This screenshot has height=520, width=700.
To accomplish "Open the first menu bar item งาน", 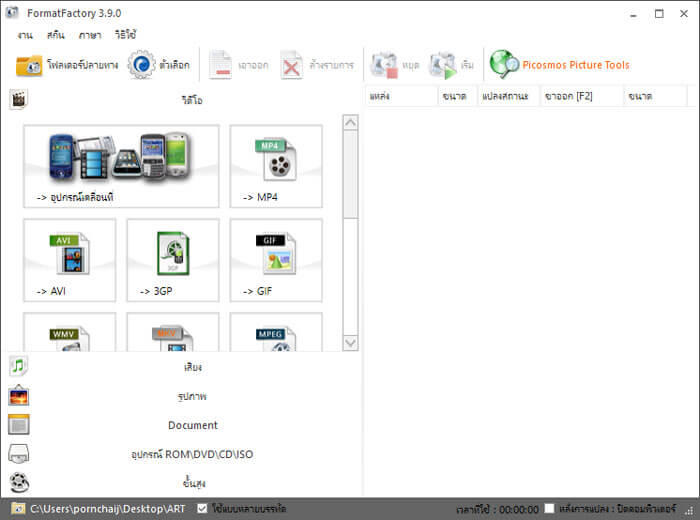I will coord(25,35).
